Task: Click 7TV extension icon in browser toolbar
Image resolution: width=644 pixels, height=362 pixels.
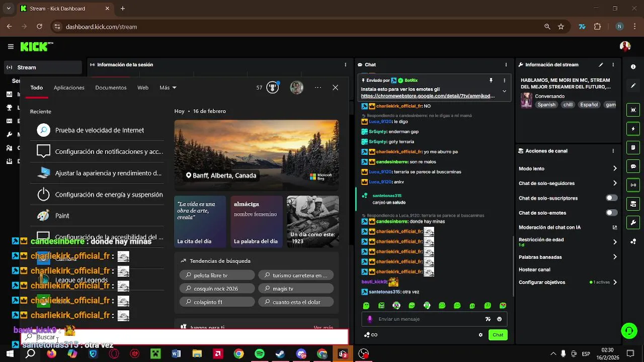Action: [x=582, y=27]
